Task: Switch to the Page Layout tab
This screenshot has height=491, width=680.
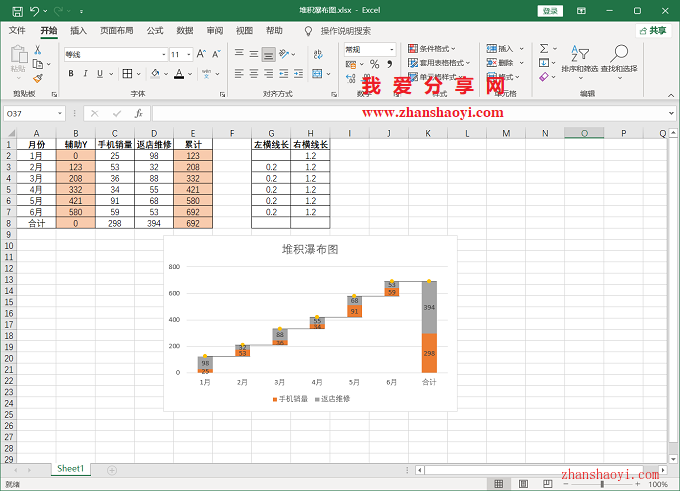Action: click(117, 31)
